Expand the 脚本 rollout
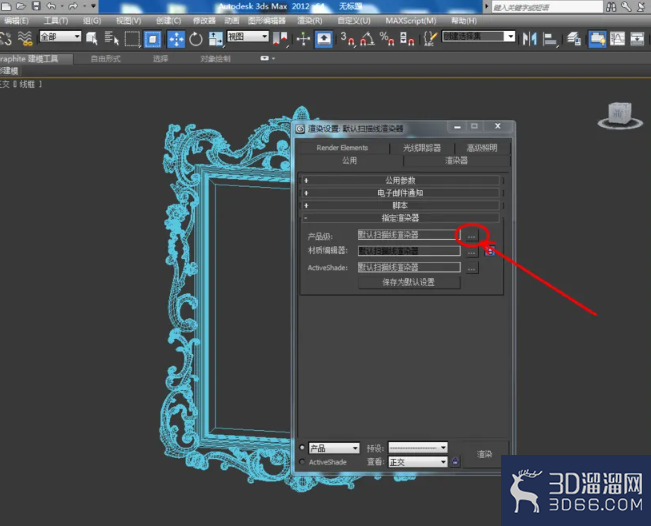Viewport: 651px width, 526px height. [x=400, y=205]
